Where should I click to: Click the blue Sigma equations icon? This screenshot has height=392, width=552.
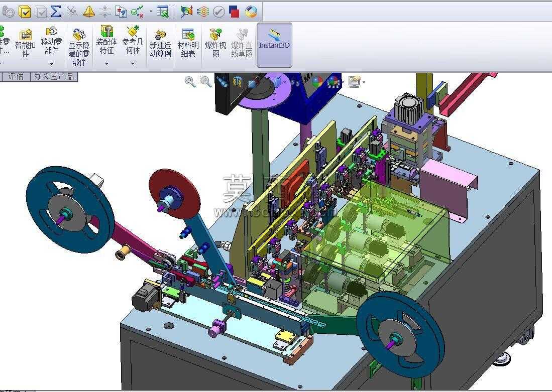pos(56,12)
